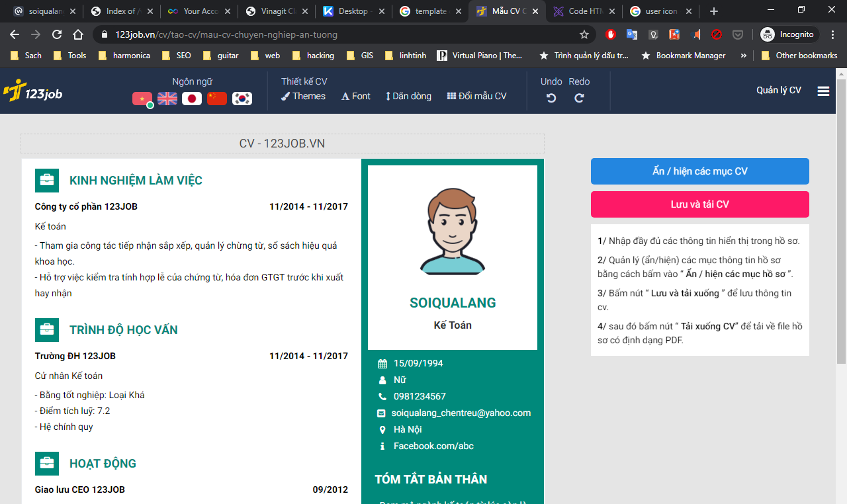Open the hamburger menu icon

click(823, 91)
